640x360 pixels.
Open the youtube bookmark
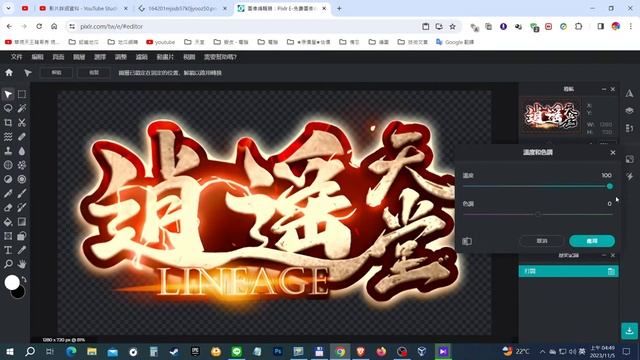[160, 42]
